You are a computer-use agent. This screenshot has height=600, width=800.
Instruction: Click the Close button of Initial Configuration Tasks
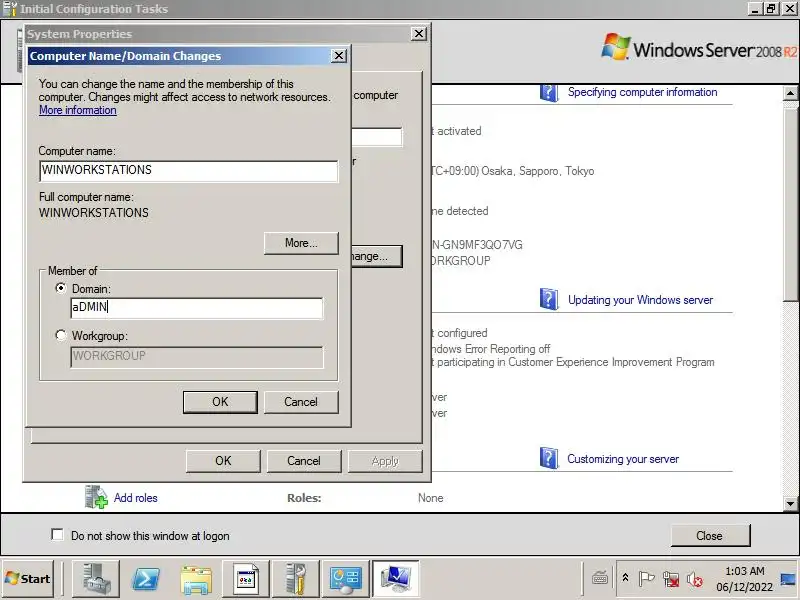click(710, 536)
